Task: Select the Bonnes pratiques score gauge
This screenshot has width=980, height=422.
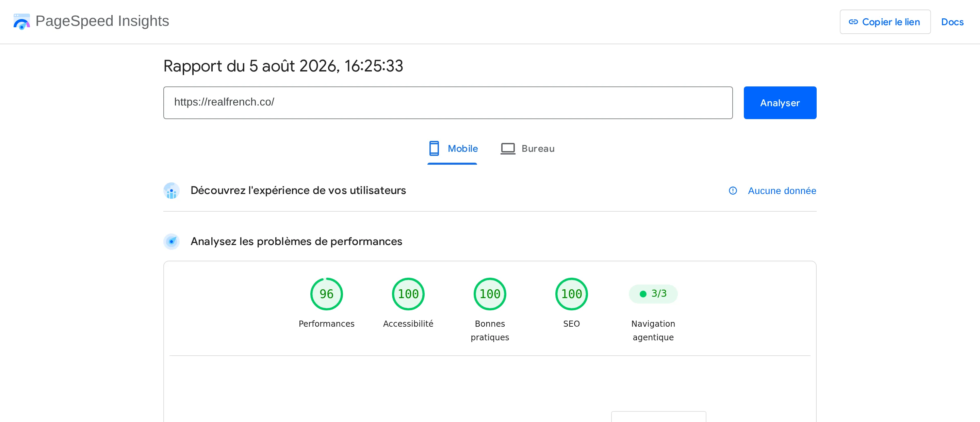Action: click(490, 294)
